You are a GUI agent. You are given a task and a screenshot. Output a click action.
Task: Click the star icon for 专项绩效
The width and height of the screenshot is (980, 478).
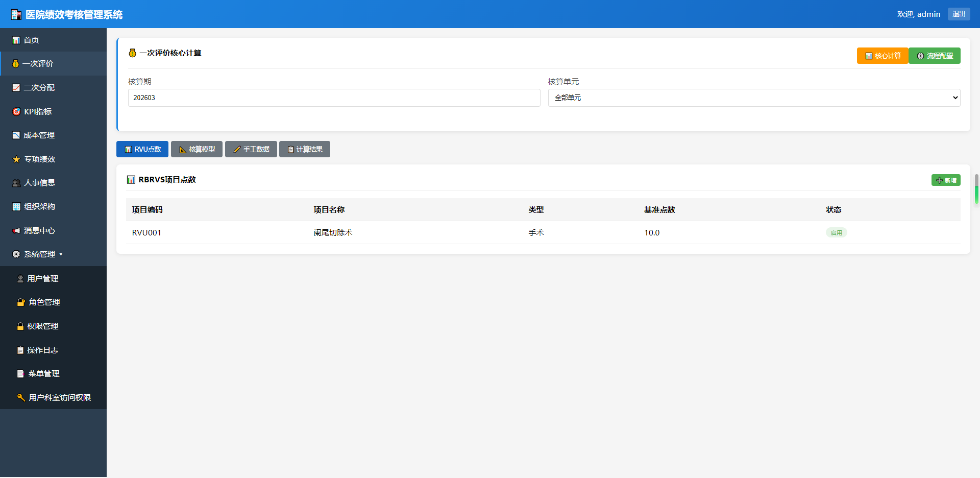coord(16,159)
